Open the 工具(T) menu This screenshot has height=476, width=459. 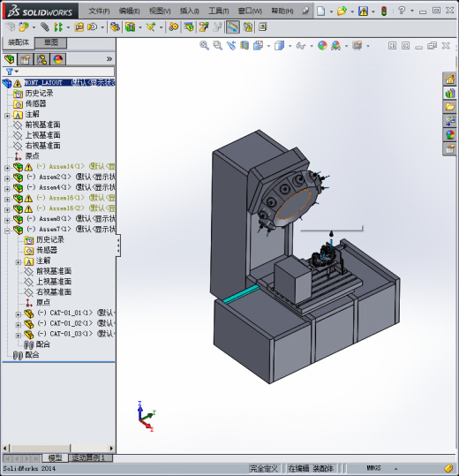pos(219,11)
